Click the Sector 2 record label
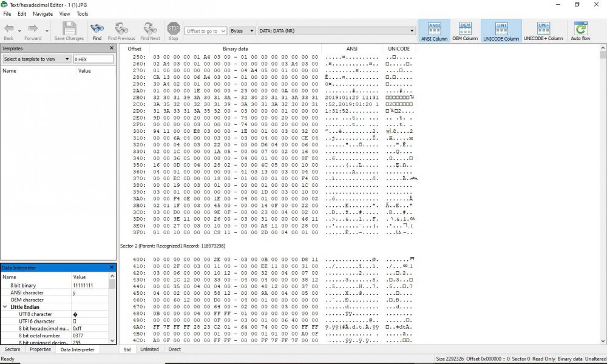This screenshot has width=607, height=364. [172, 246]
